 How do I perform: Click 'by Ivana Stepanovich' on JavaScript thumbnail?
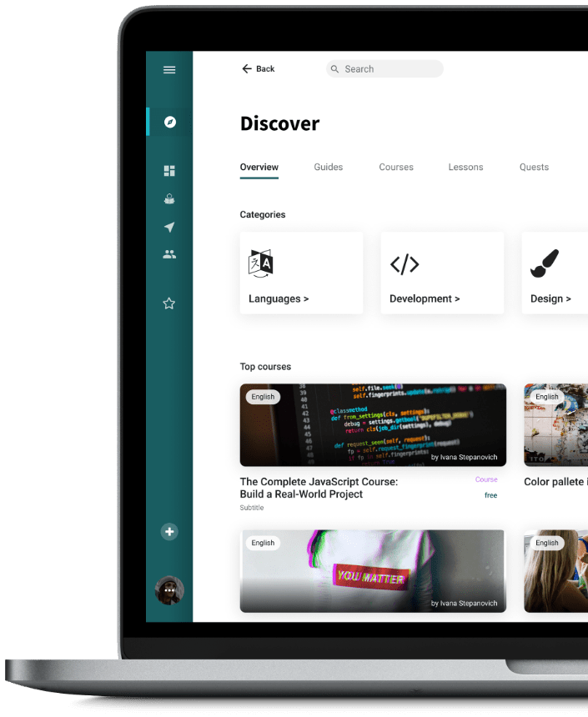click(464, 457)
